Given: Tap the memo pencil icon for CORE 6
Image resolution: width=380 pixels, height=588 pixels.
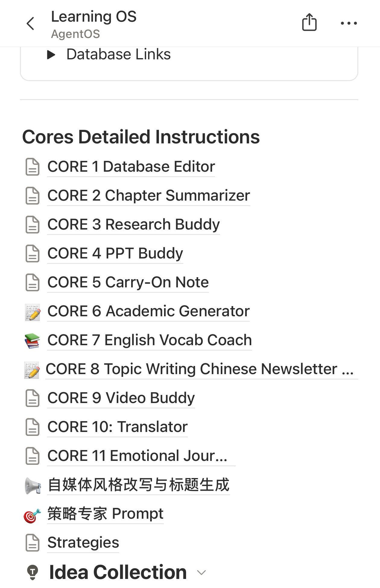Looking at the screenshot, I should (33, 312).
